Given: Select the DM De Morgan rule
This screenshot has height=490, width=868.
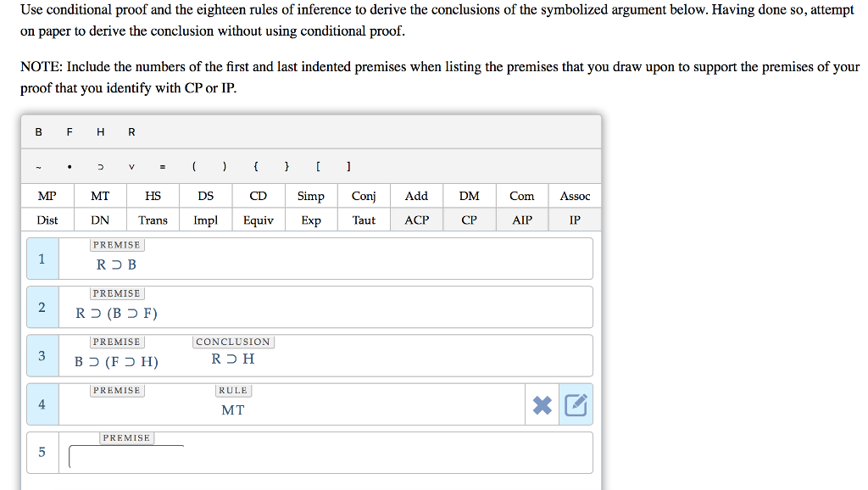Looking at the screenshot, I should pos(469,196).
